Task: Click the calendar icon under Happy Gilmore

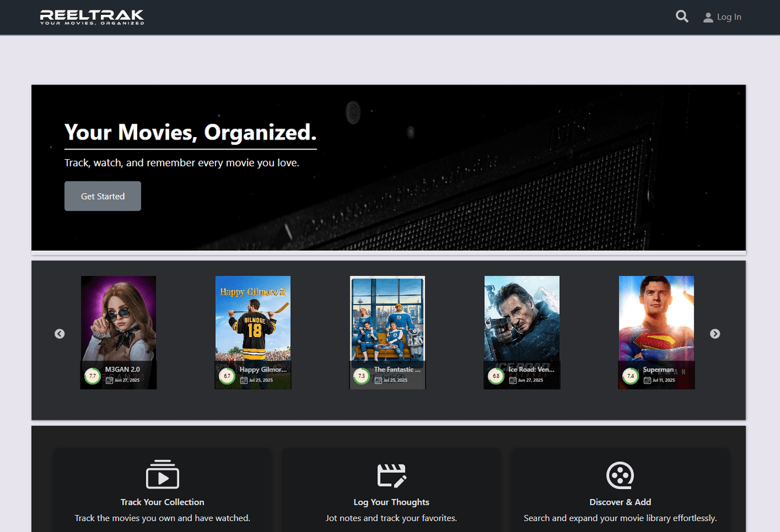Action: 244,380
